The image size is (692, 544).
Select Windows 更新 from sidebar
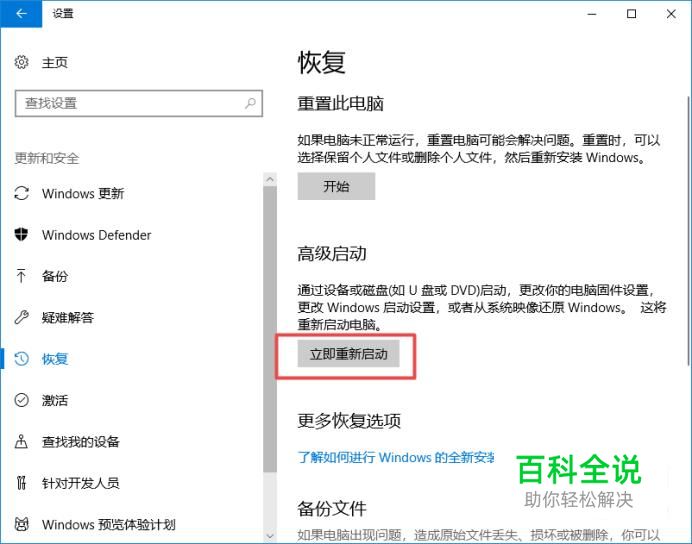(x=83, y=194)
